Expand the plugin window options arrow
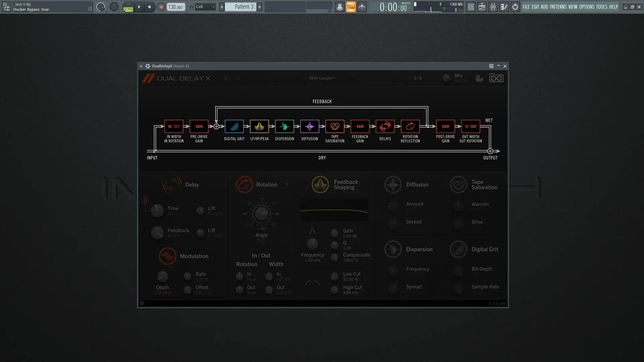The height and width of the screenshot is (362, 644). click(x=141, y=66)
